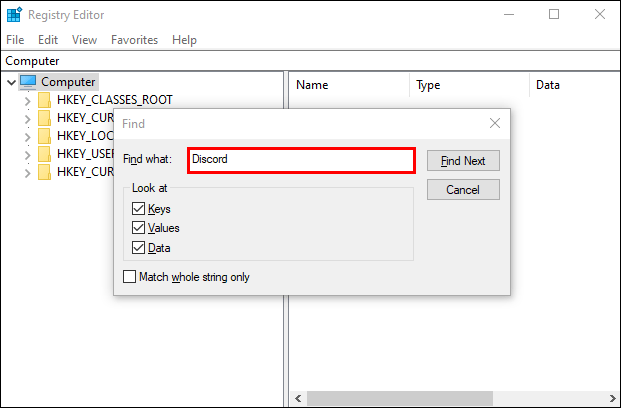Click the Registry Editor app icon in title bar

point(14,15)
